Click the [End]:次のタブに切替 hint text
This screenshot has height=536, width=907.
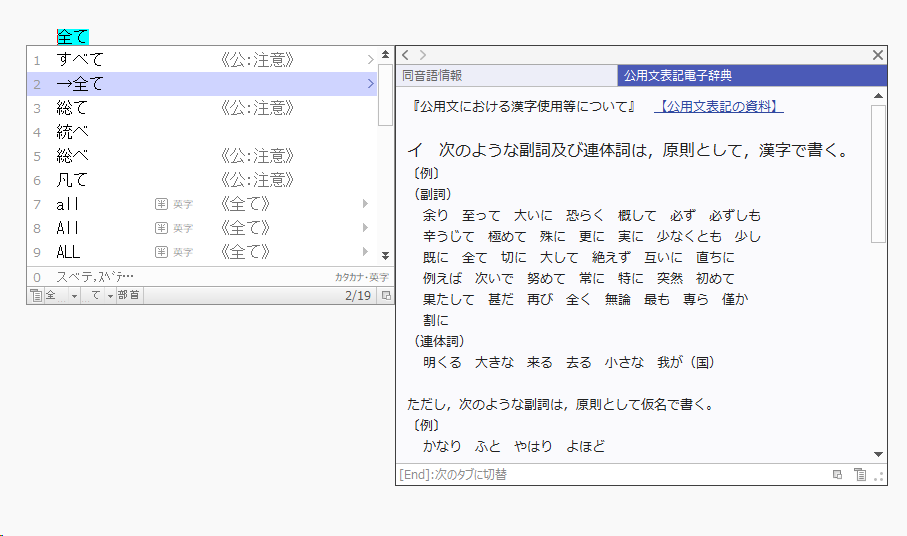tap(453, 475)
